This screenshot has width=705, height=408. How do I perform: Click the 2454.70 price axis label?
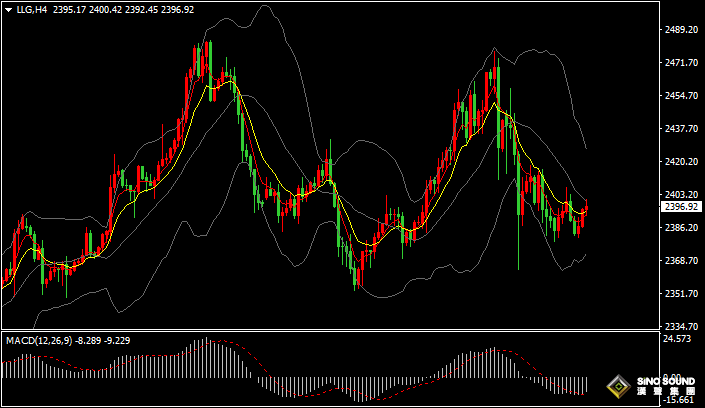click(x=680, y=96)
